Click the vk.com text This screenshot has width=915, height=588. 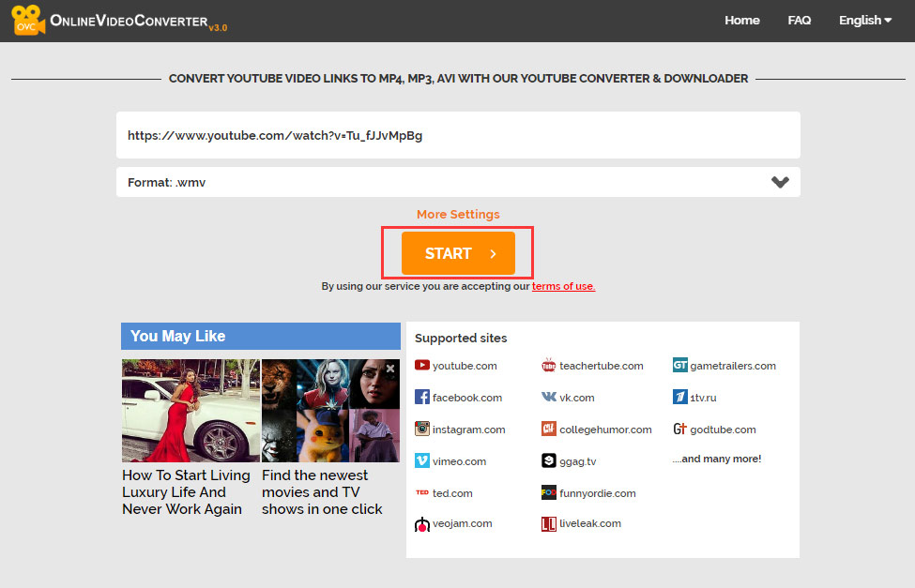pyautogui.click(x=576, y=398)
